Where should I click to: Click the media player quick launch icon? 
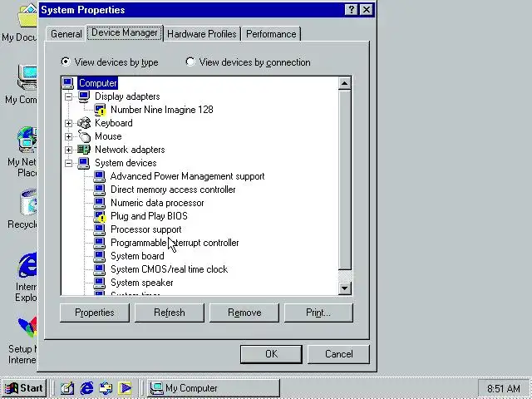pos(125,388)
